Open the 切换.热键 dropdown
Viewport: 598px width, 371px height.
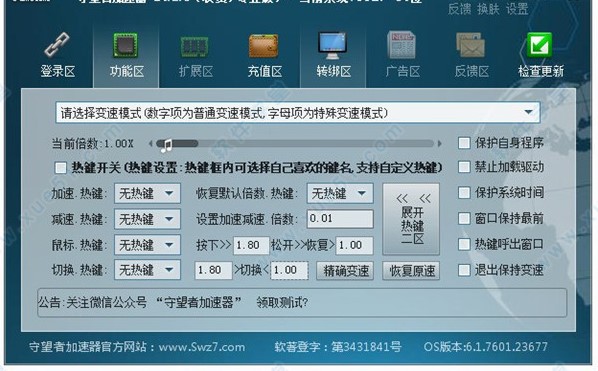[x=147, y=270]
